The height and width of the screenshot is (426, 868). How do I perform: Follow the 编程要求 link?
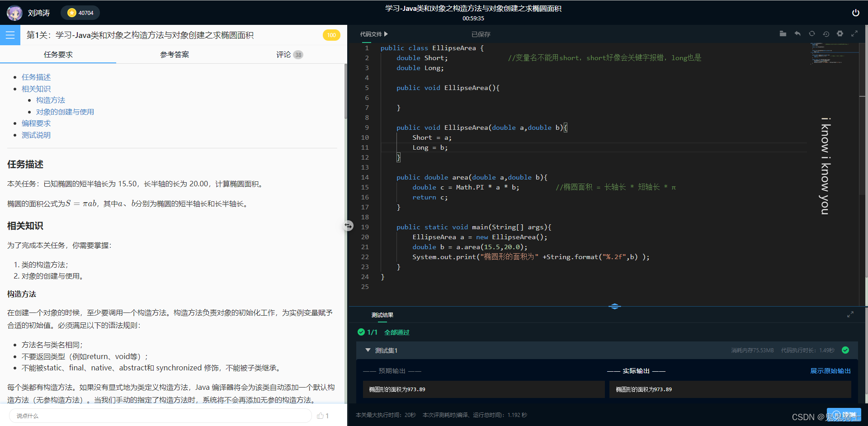click(36, 123)
